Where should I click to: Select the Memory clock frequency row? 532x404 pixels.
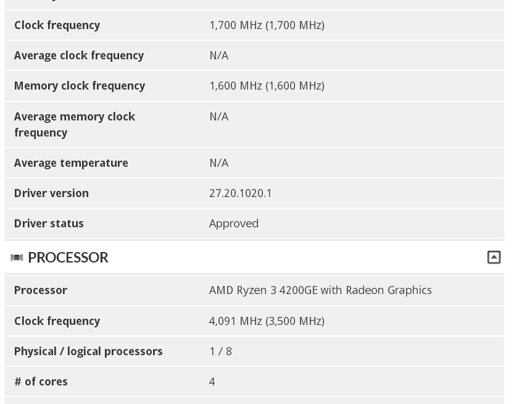[80, 85]
